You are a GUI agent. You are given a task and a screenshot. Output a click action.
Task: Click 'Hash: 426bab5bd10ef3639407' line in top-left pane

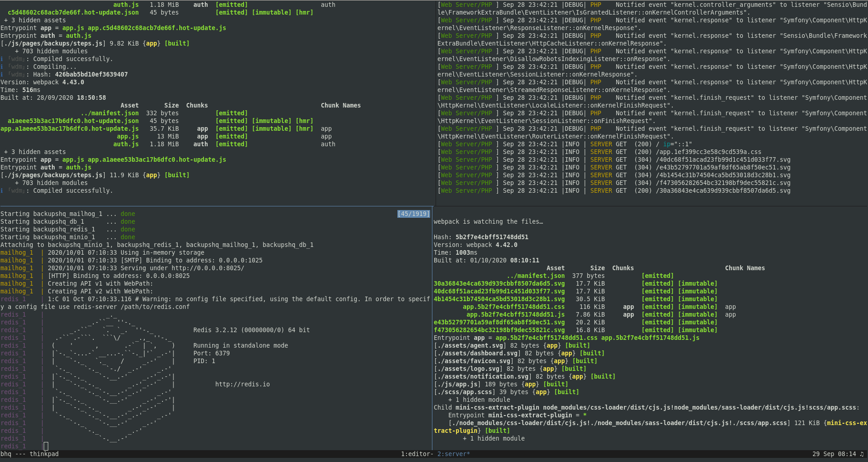(x=64, y=74)
